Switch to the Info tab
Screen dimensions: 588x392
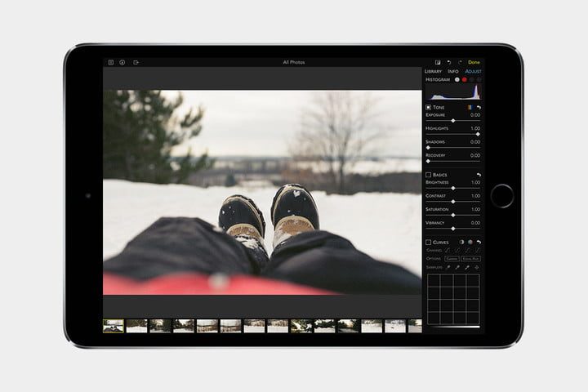(453, 71)
